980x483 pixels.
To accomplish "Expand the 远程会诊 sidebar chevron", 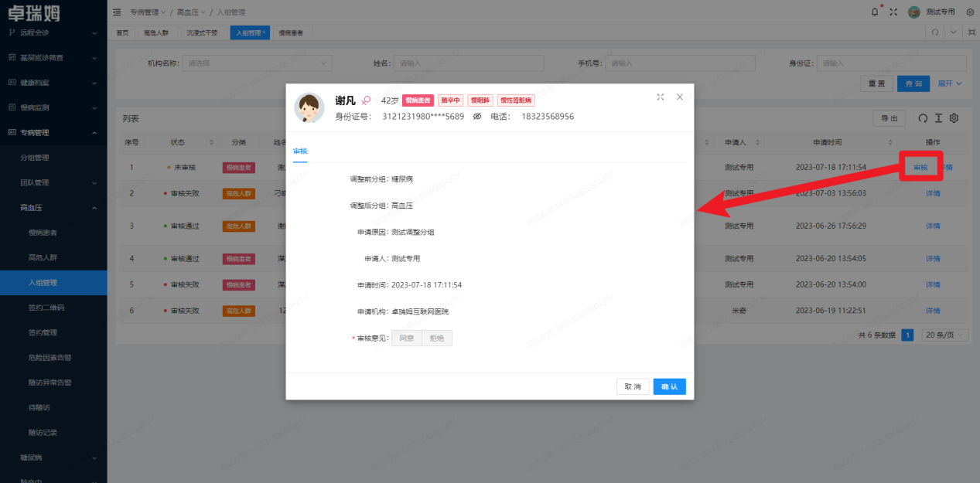I will 94,32.
